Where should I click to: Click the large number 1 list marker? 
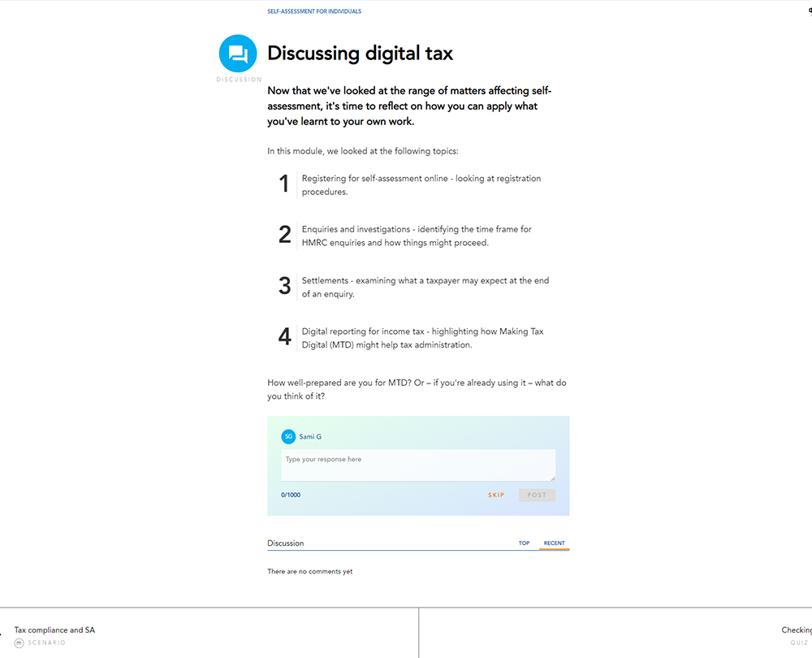click(284, 184)
